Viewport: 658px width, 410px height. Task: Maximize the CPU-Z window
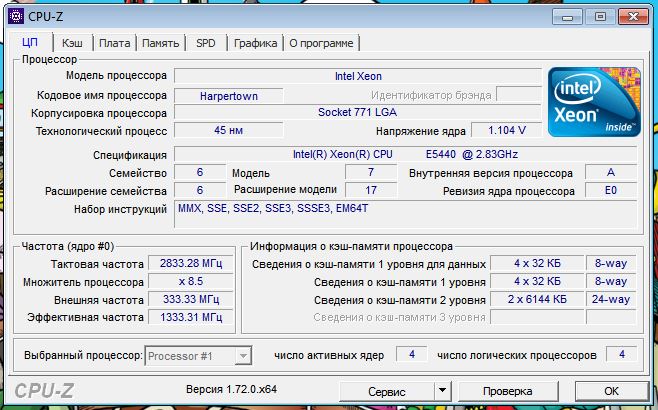601,17
